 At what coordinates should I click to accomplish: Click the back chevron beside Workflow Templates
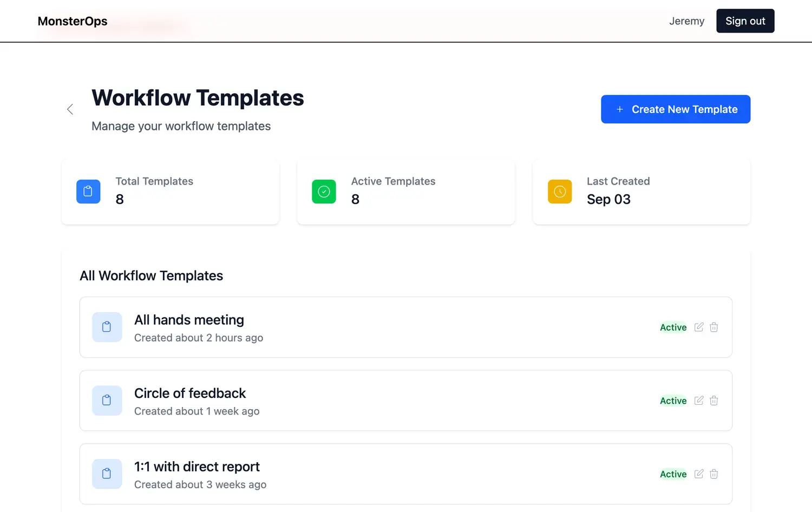[70, 109]
